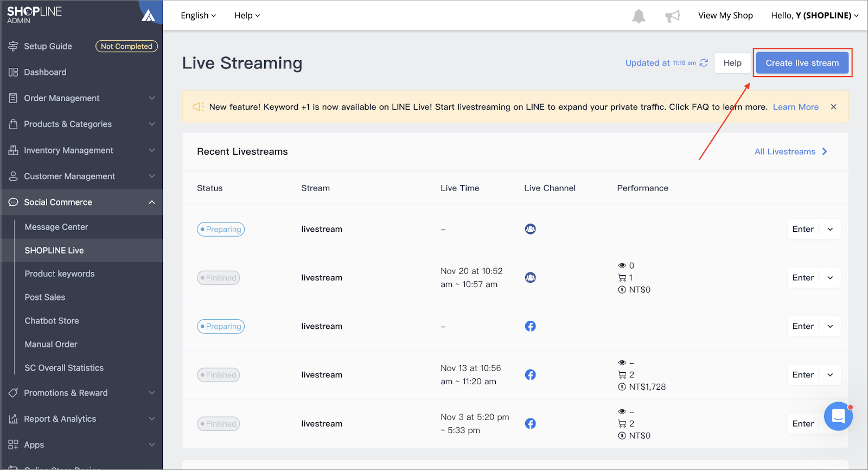
Task: Open Enter dropdown arrow for first Preparing row
Action: click(x=830, y=229)
